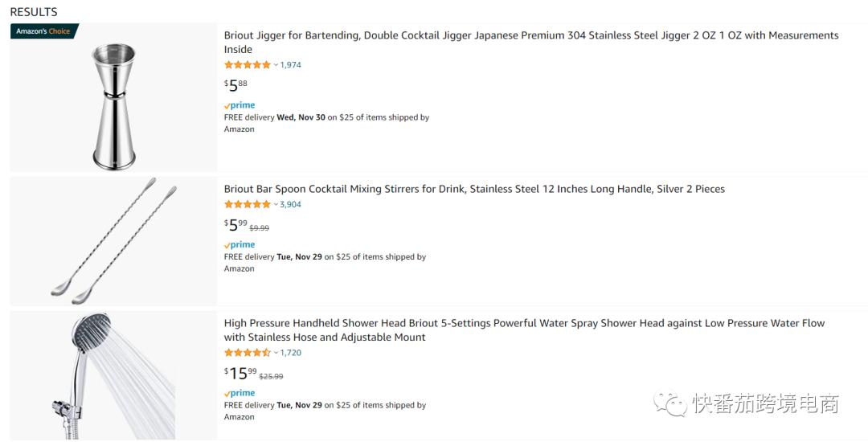View the 3,904 reviews for bar spoon
Image resolution: width=868 pixels, height=442 pixels.
(291, 204)
